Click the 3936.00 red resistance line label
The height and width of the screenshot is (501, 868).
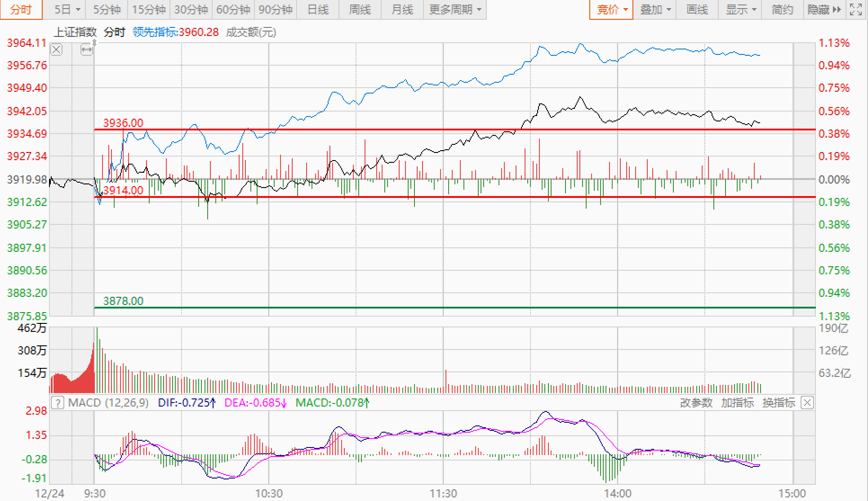coord(123,123)
